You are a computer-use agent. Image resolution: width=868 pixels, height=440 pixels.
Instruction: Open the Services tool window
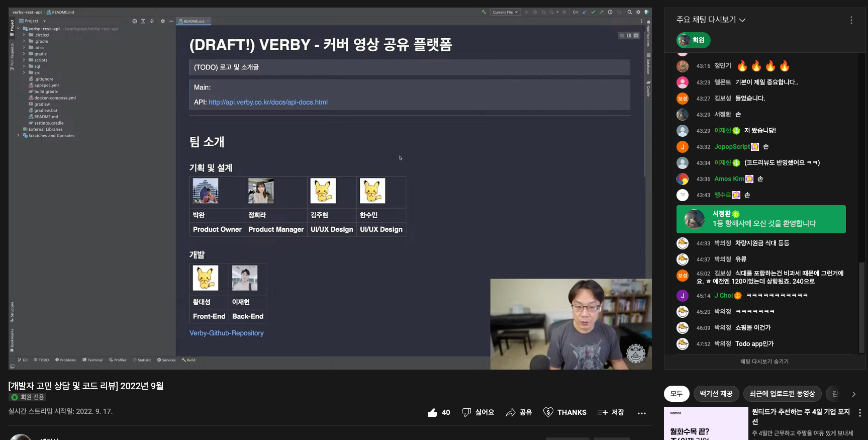click(x=166, y=360)
